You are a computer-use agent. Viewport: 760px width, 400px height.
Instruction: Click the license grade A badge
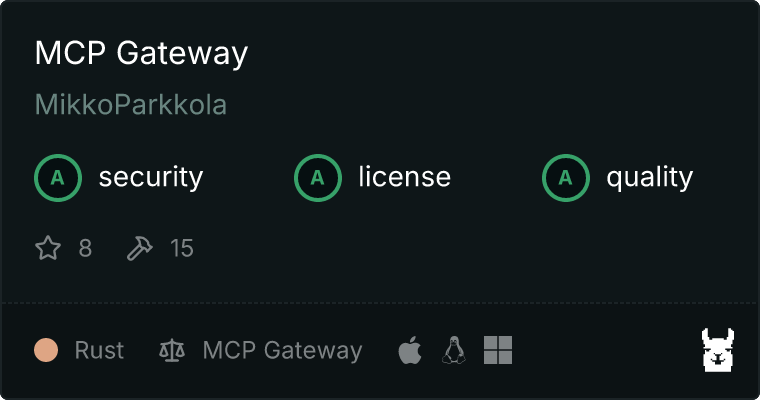318,178
